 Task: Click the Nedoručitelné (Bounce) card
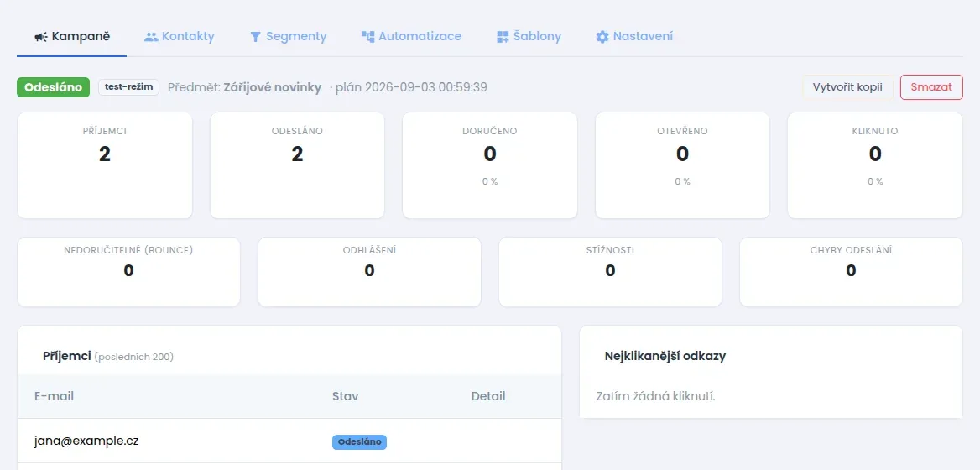(128, 272)
